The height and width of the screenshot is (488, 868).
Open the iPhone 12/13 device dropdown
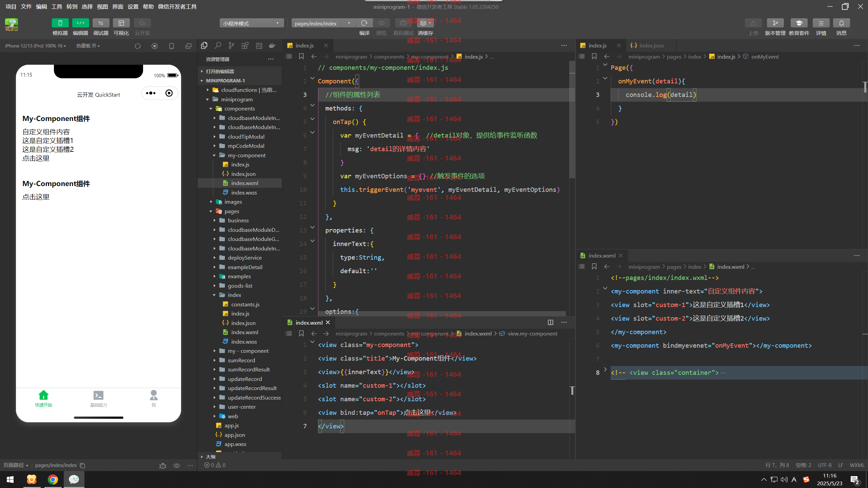coord(35,46)
